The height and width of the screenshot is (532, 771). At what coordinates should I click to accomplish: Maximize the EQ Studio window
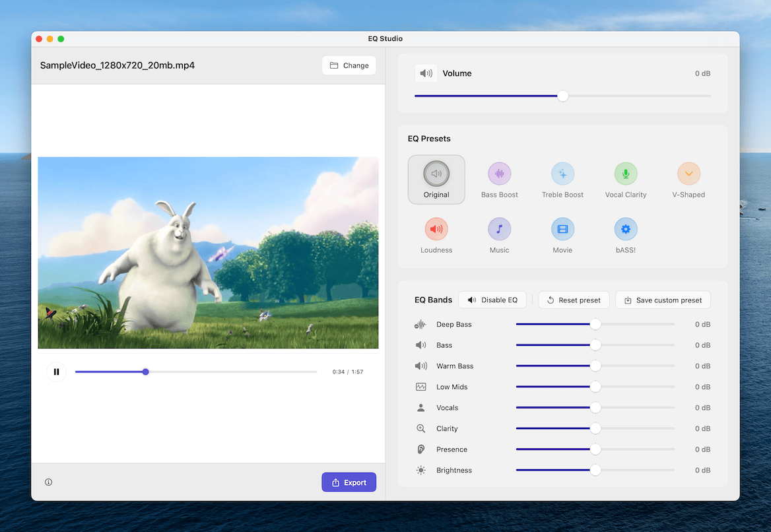coord(61,39)
